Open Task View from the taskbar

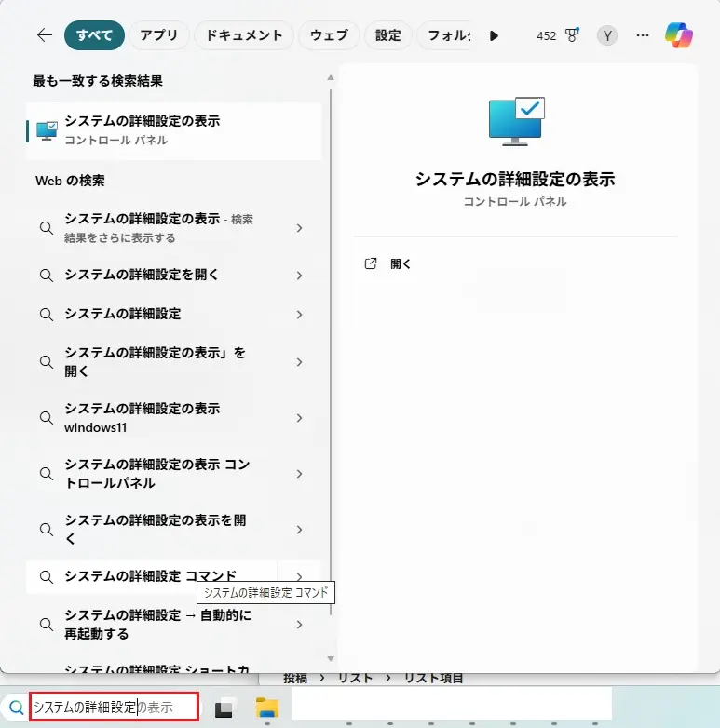pos(224,708)
